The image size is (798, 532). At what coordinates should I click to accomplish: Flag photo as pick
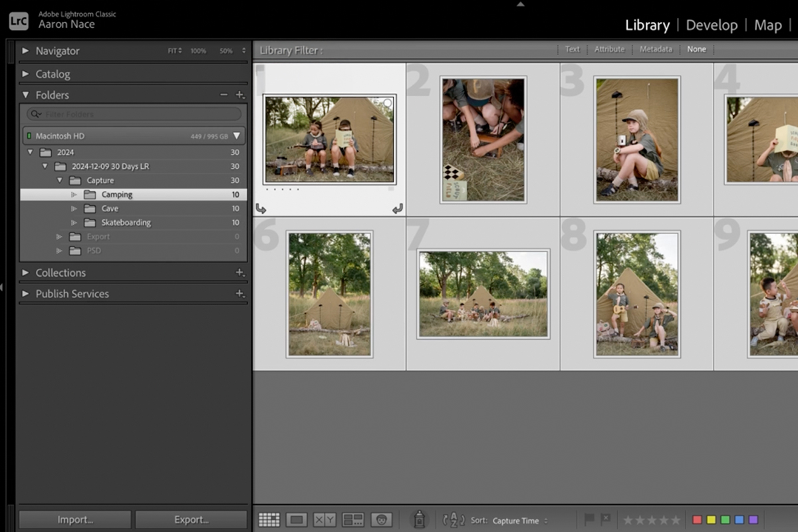[x=589, y=519]
